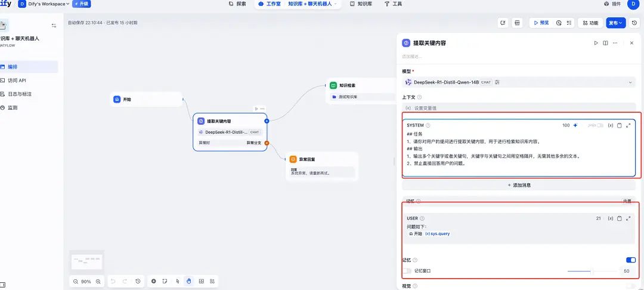Insert variable in USER message
The width and height of the screenshot is (644, 290).
tap(611, 218)
